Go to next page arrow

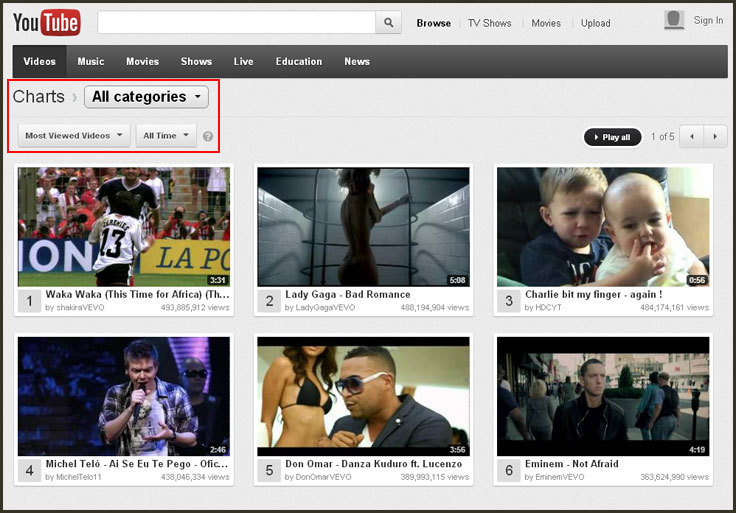coord(716,136)
